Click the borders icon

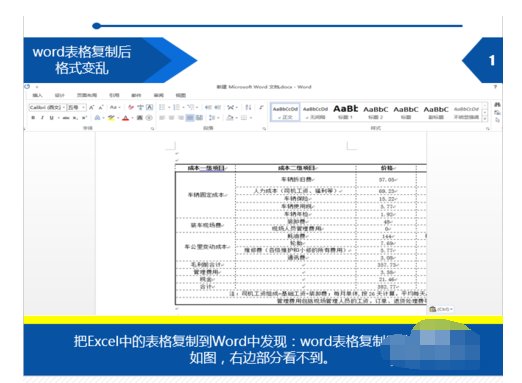(x=244, y=118)
